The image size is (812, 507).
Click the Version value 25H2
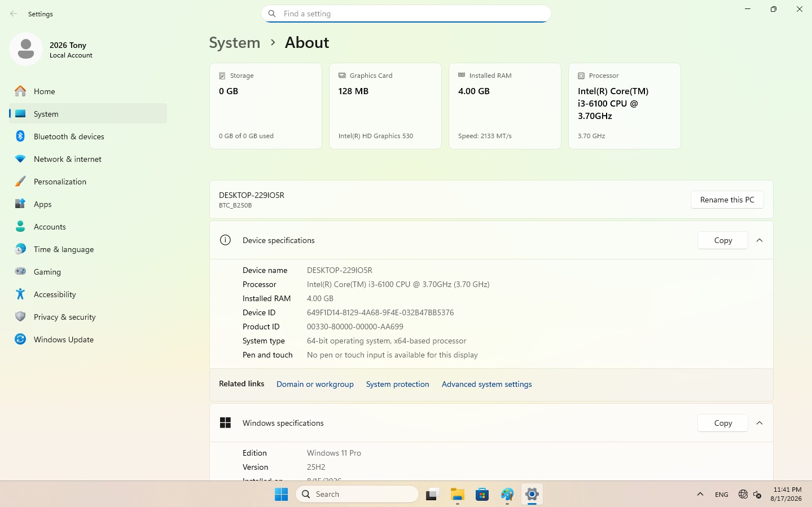[316, 467]
